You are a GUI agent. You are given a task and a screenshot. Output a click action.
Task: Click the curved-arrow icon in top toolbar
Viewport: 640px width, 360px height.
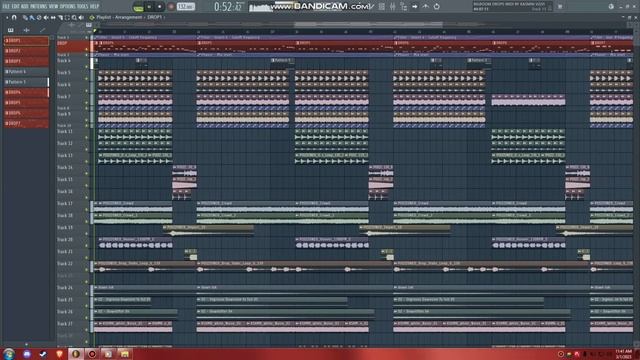(425, 7)
